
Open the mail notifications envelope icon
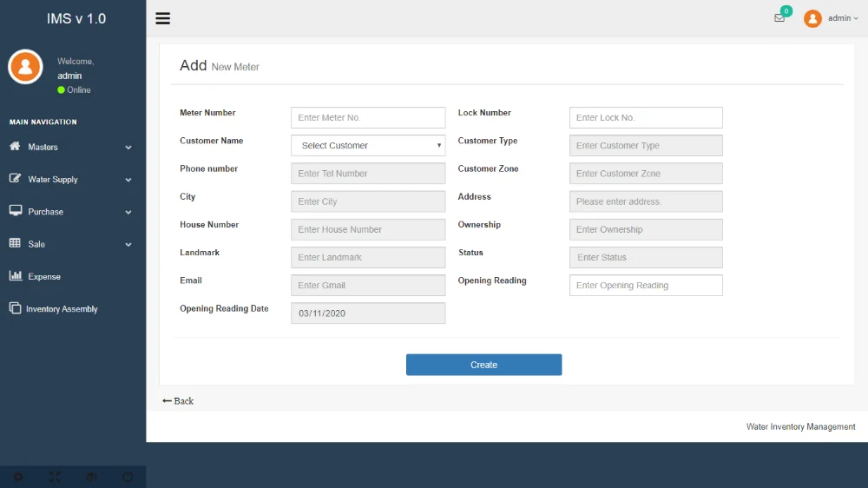coord(779,18)
